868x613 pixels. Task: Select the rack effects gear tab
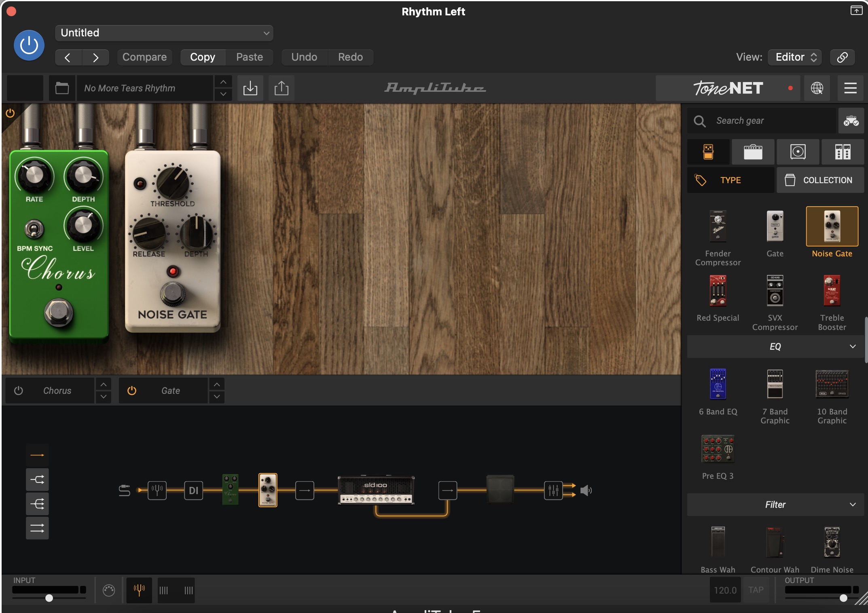pyautogui.click(x=843, y=152)
